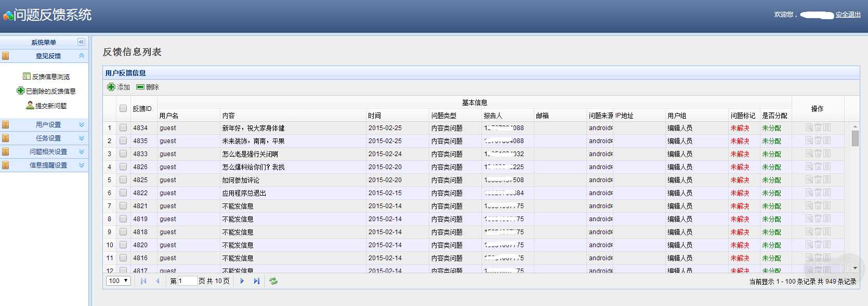Click the page number input field
This screenshot has height=306, width=868.
point(187,281)
